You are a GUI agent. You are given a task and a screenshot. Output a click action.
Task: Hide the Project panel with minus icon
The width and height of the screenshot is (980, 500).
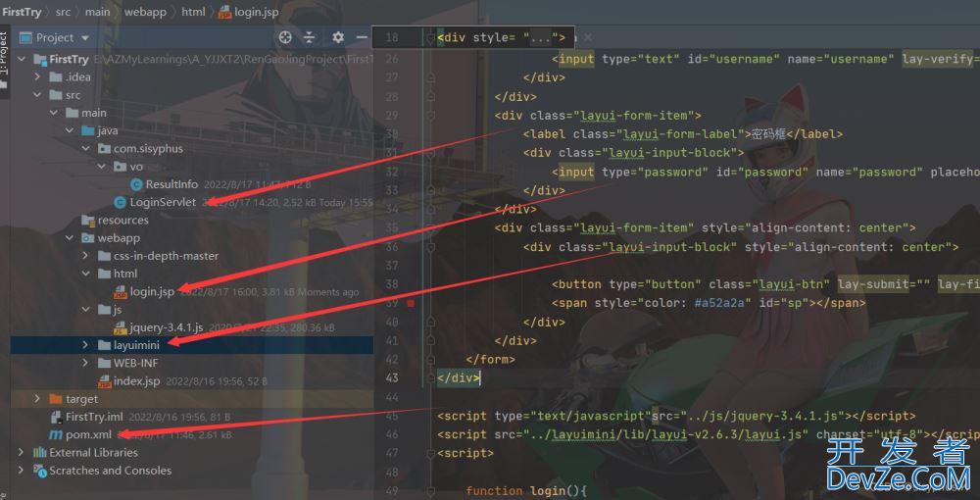362,37
